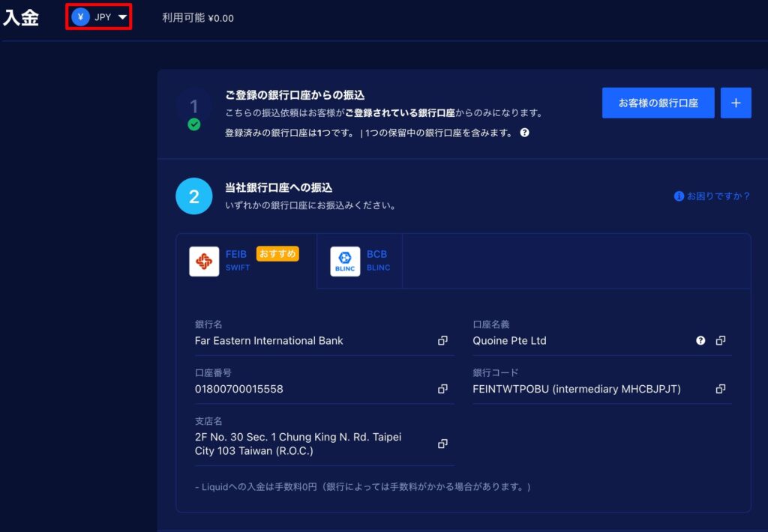
Task: Click the 銀行コード label
Action: [x=495, y=373]
